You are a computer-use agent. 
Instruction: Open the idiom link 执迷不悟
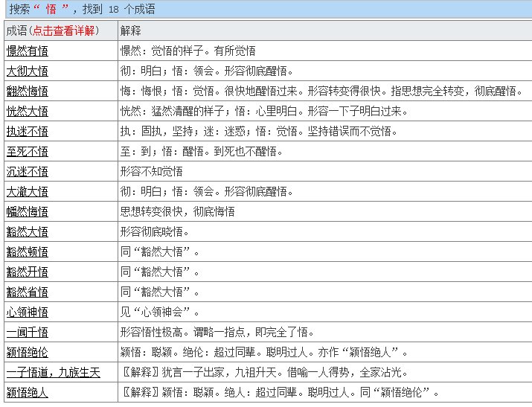pos(27,131)
